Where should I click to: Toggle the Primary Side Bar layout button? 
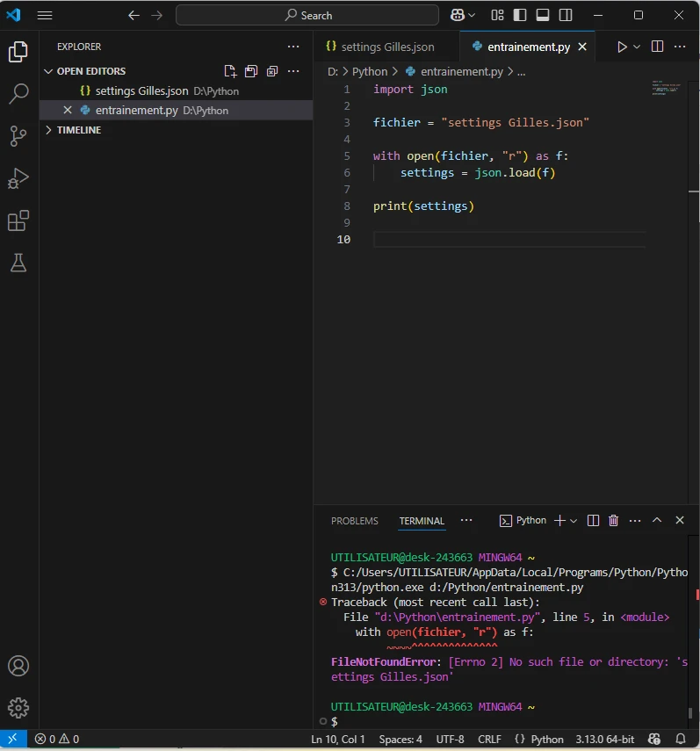click(520, 16)
